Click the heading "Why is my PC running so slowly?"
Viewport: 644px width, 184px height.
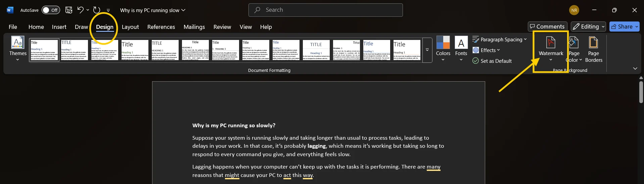[x=234, y=126]
